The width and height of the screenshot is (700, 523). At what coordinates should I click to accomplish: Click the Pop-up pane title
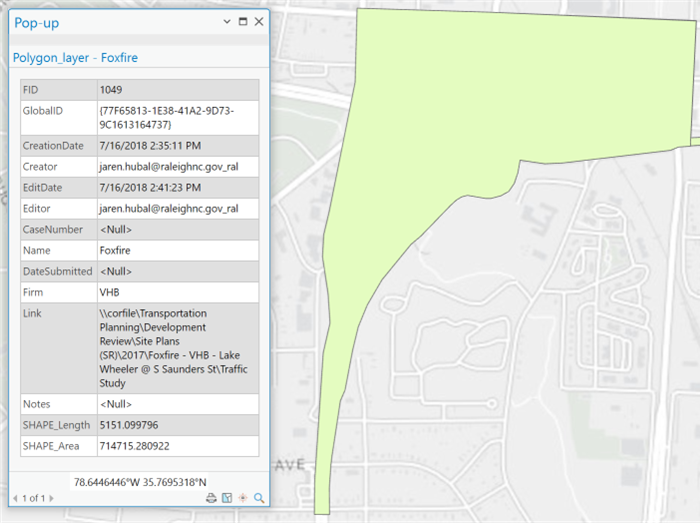(x=37, y=22)
